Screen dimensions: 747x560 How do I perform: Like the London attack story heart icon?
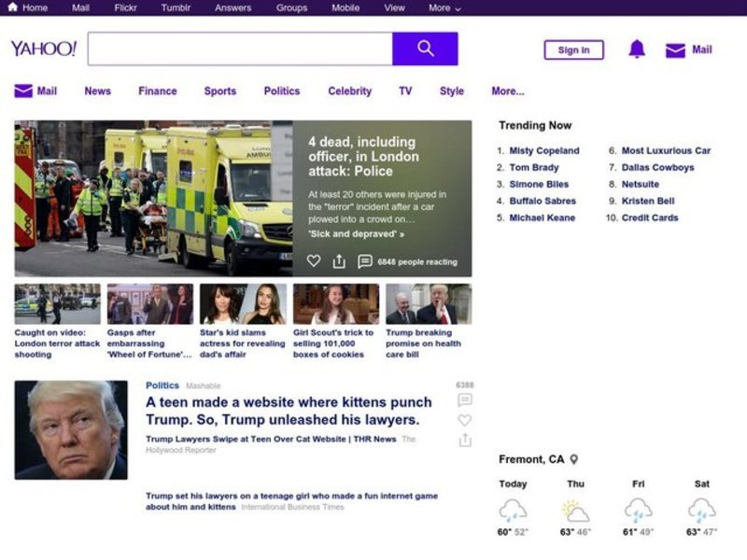[x=314, y=261]
